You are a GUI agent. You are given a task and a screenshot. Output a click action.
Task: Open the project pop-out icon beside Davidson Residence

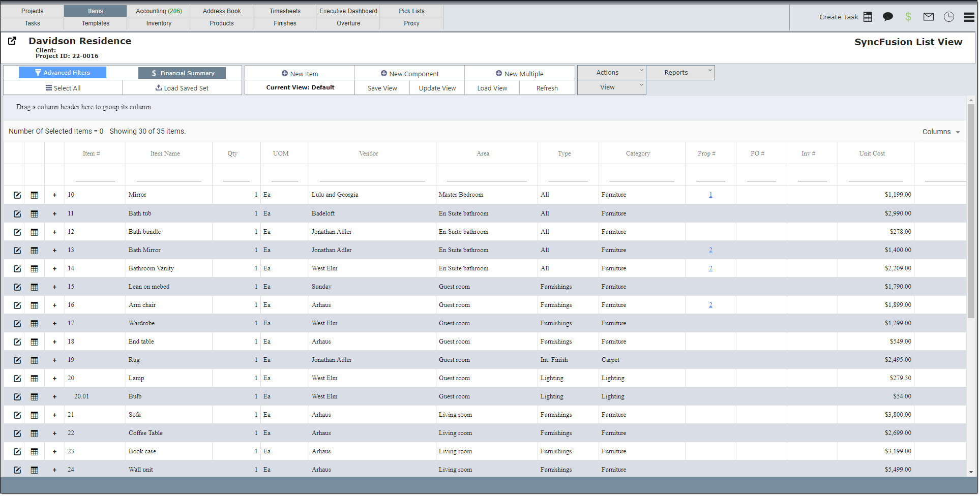point(12,41)
